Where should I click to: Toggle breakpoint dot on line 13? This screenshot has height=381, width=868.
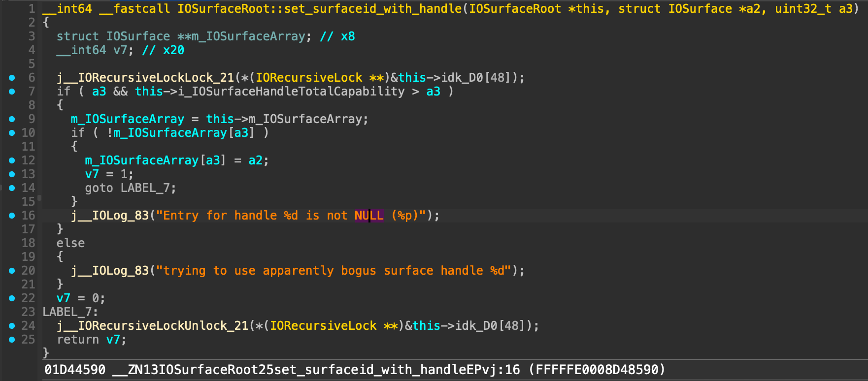(x=12, y=174)
